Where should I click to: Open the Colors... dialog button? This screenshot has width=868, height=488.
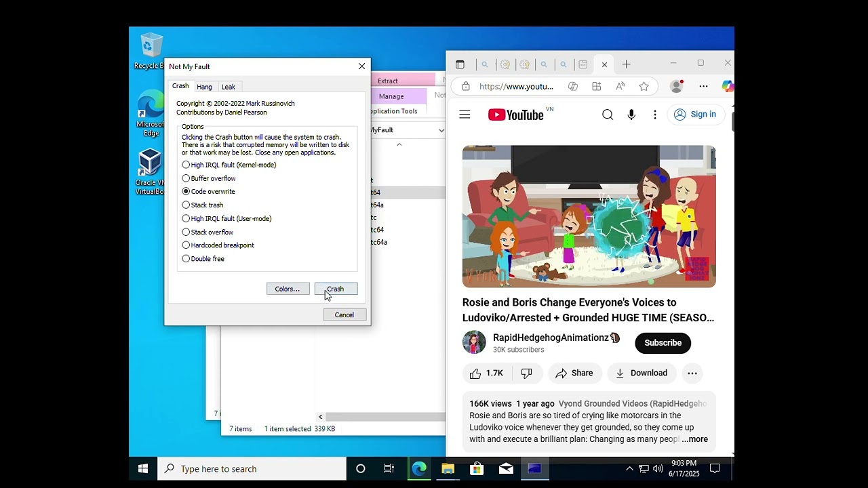pyautogui.click(x=288, y=289)
